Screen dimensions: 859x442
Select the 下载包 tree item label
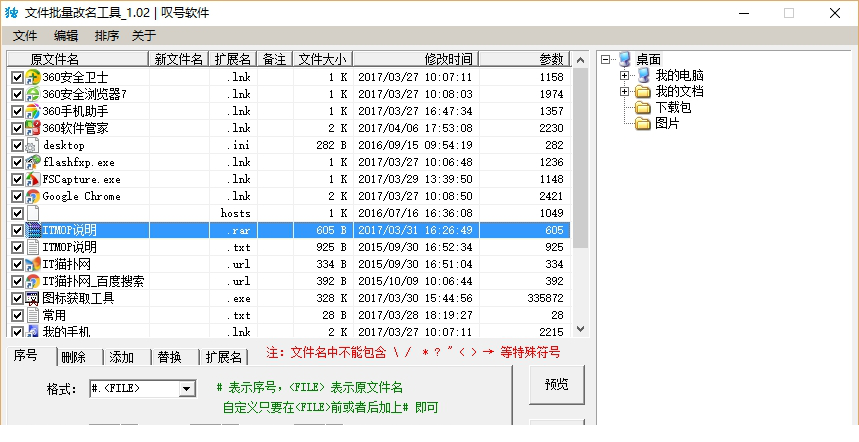pyautogui.click(x=673, y=107)
